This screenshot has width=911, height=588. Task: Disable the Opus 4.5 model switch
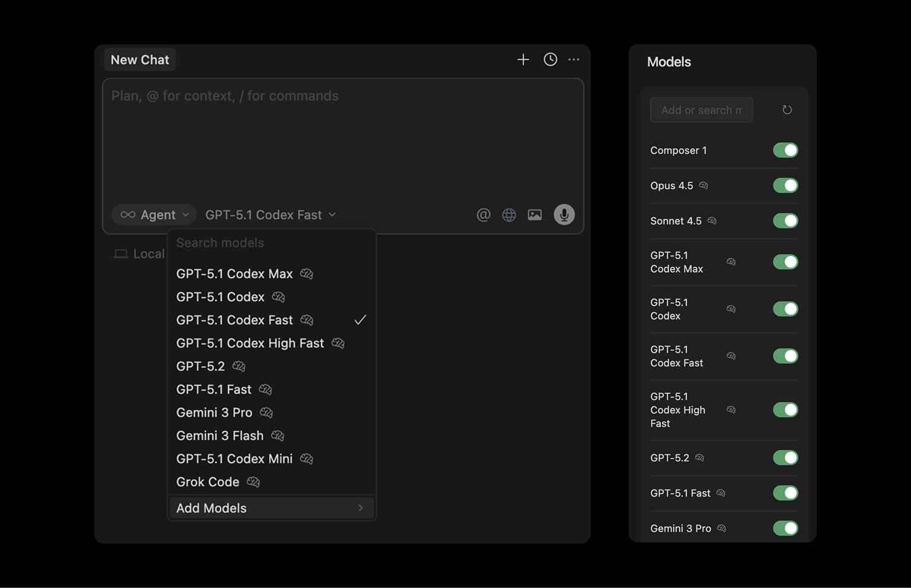[x=785, y=186]
